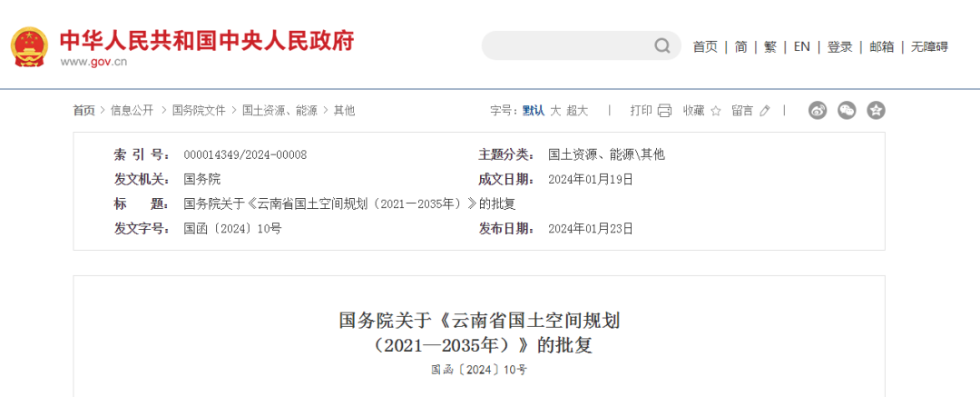The width and height of the screenshot is (980, 397).
Task: Open the 邮箱 mailbox link
Action: [x=882, y=47]
